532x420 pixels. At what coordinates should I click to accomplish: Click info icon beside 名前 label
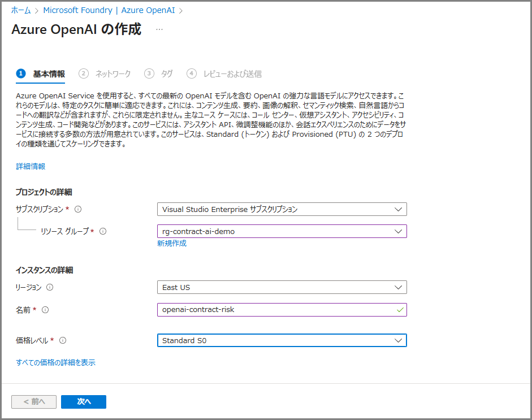(45, 310)
